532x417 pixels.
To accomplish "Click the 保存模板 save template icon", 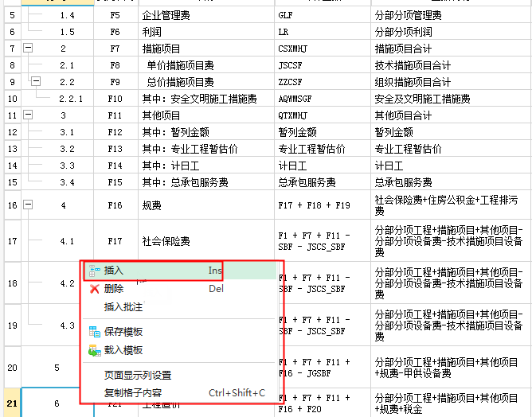I will pos(94,332).
